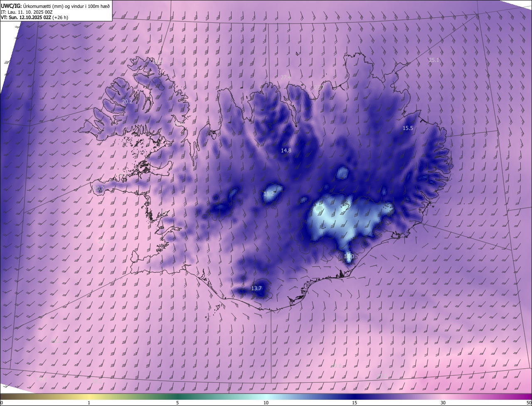Screen dimensions: 532x406
Task: Click the 15.5 value label on the map
Action: (408, 128)
